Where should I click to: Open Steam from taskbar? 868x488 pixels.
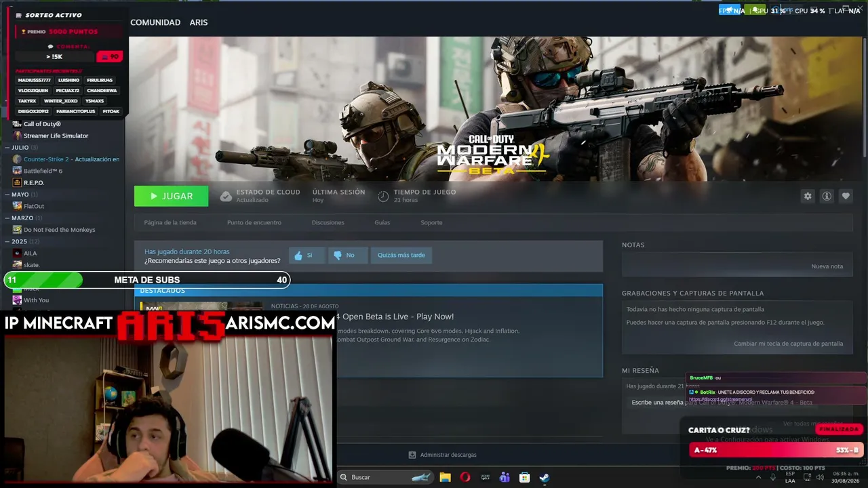[x=544, y=477]
